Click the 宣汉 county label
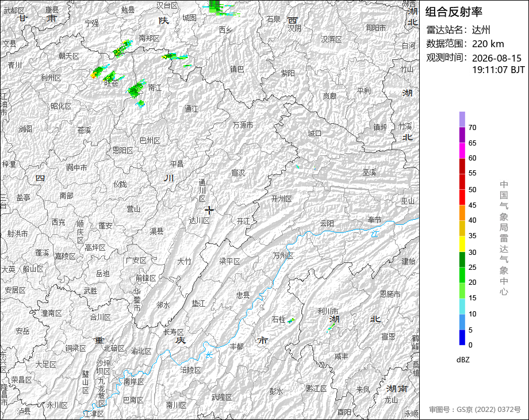Screen dimensions: 529x420 (x=238, y=173)
